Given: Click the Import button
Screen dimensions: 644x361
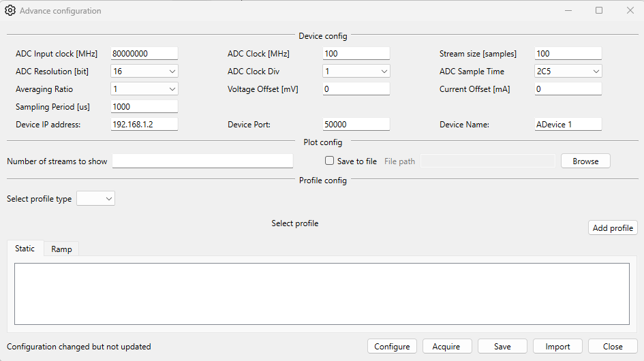Looking at the screenshot, I should coord(557,347).
